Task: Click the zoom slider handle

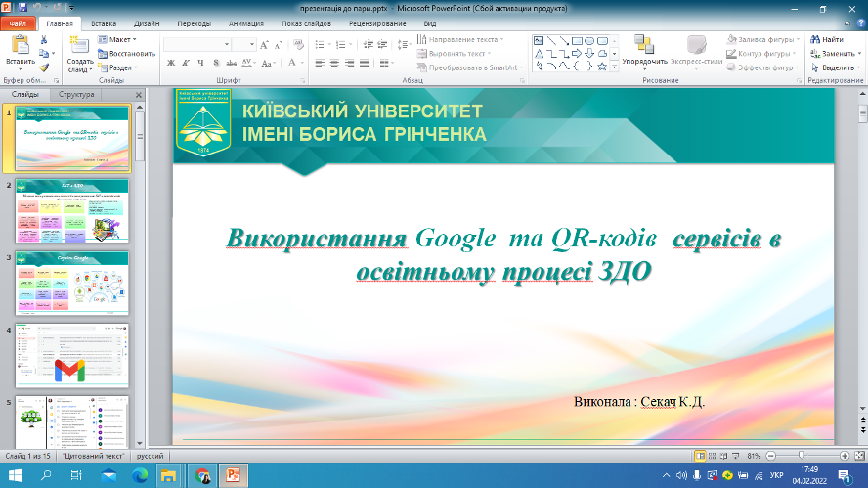Action: 802,456
